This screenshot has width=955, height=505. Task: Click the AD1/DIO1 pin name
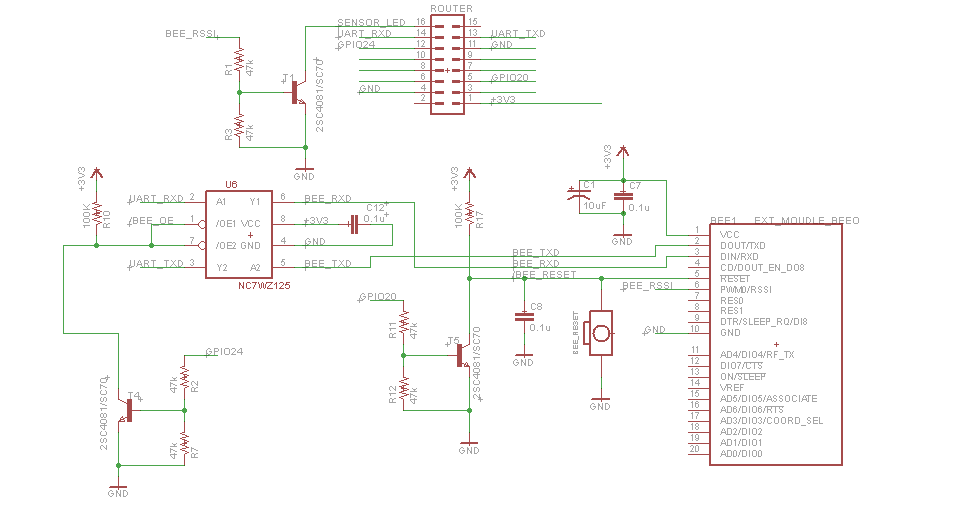741,442
